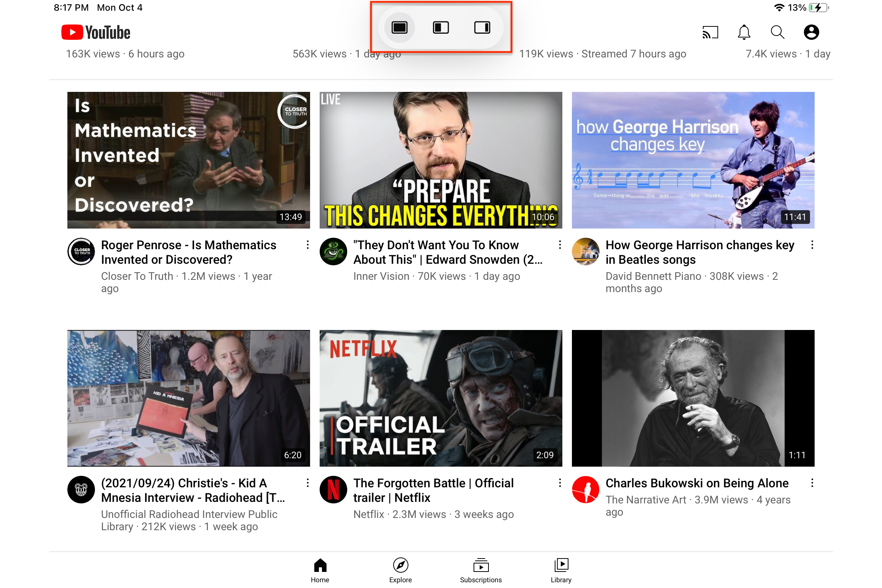Open title They Don't Want You To Know
The height and width of the screenshot is (588, 882).
pos(448,252)
